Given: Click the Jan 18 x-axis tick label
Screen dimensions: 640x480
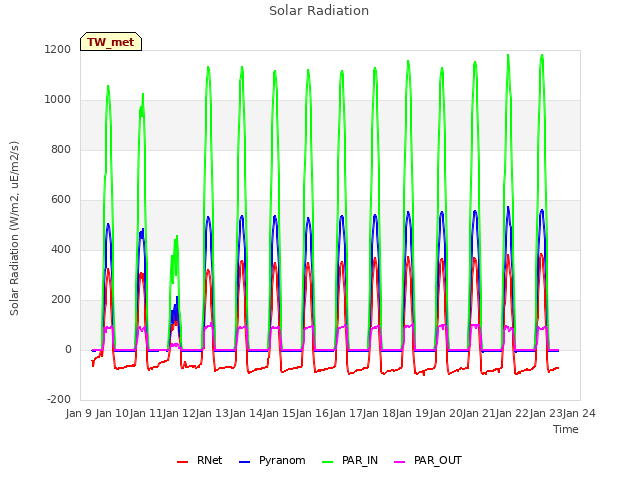Looking at the screenshot, I should point(379,413).
